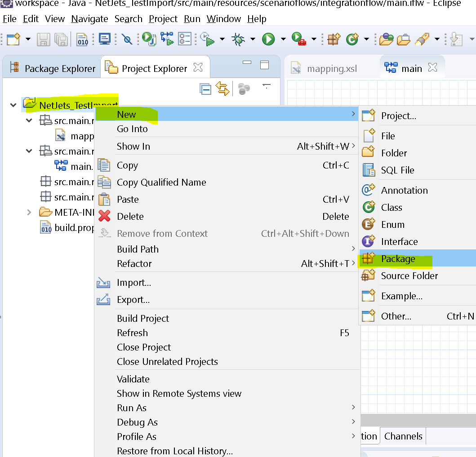Close the Project Explorer tab
Viewport: 476px width, 457px height.
198,67
